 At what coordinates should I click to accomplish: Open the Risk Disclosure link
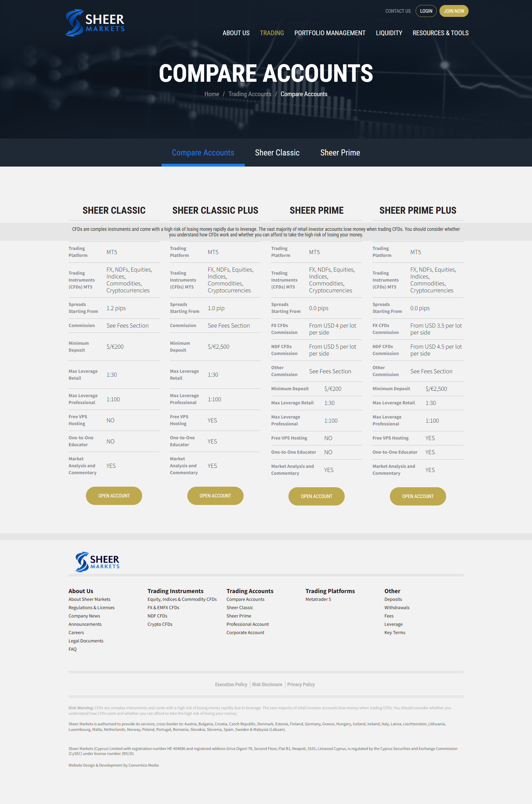click(267, 685)
